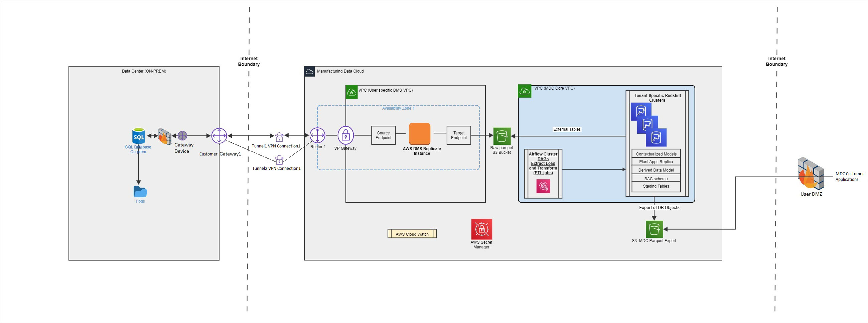Click the S3 MDC Parquet Export bucket icon
The image size is (868, 323).
point(655,229)
